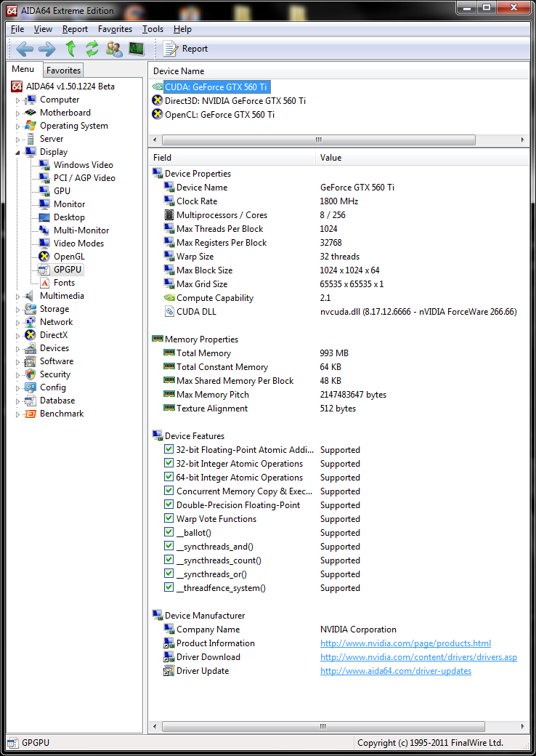Open the File menu

pos(17,29)
